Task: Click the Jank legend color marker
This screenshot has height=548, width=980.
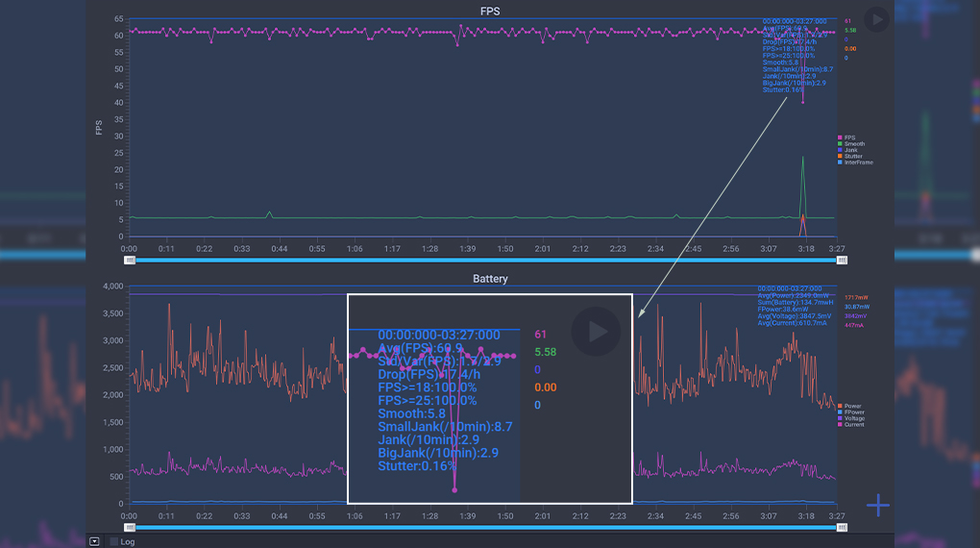Action: point(840,150)
